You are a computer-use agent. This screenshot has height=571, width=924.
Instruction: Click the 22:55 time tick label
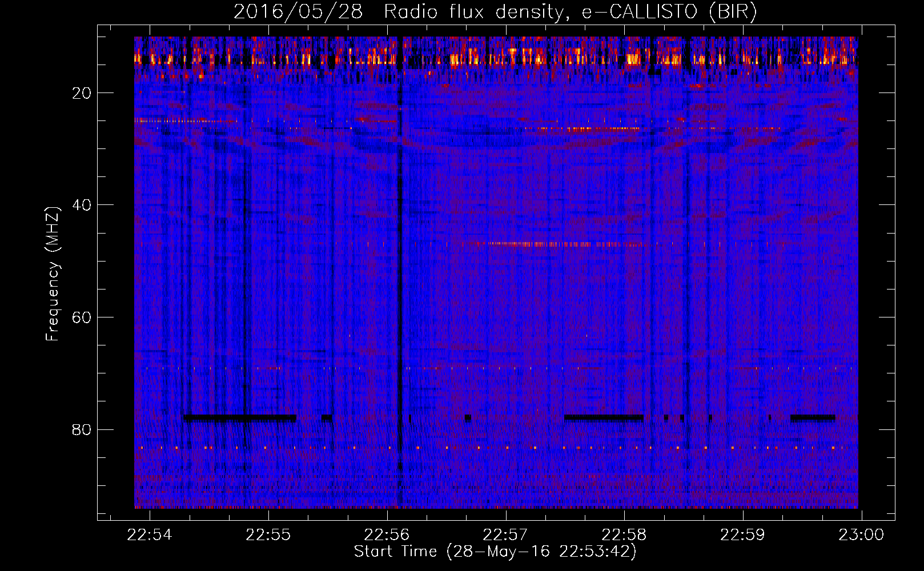click(x=268, y=535)
